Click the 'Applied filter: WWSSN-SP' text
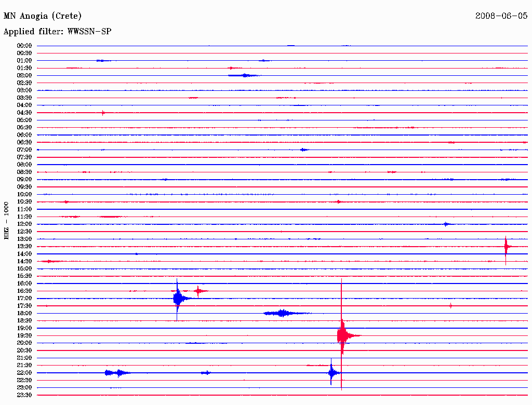 pyautogui.click(x=57, y=32)
